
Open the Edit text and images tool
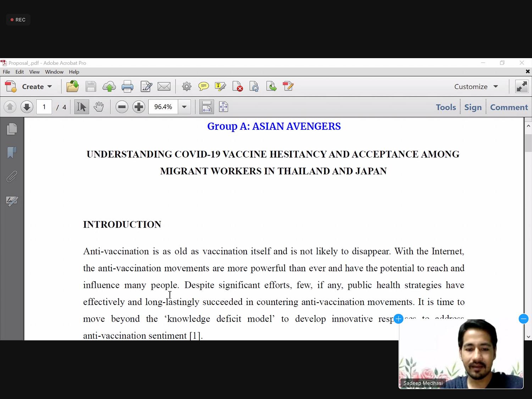tap(146, 87)
